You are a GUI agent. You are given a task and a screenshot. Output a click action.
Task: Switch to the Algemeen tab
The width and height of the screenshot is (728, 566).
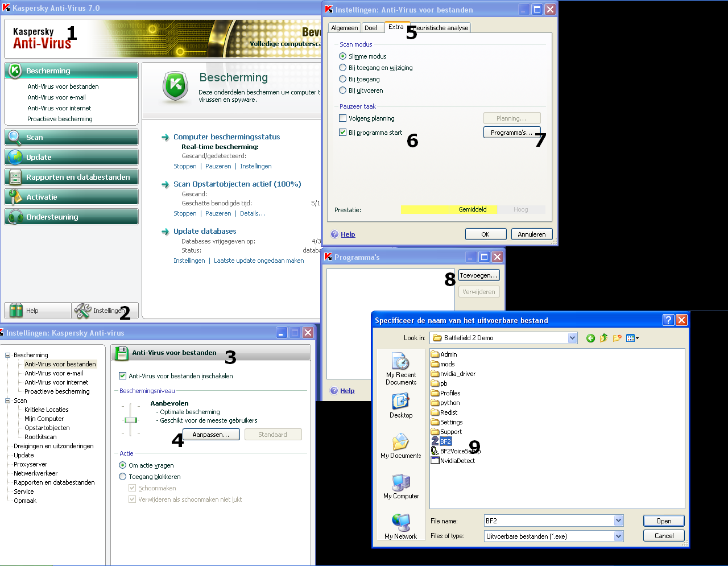[345, 28]
